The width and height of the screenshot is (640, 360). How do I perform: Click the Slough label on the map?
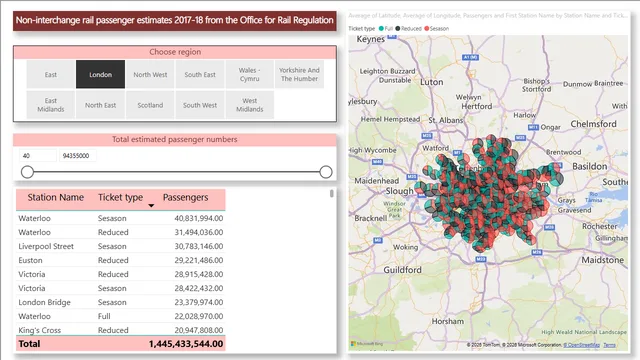(x=400, y=191)
